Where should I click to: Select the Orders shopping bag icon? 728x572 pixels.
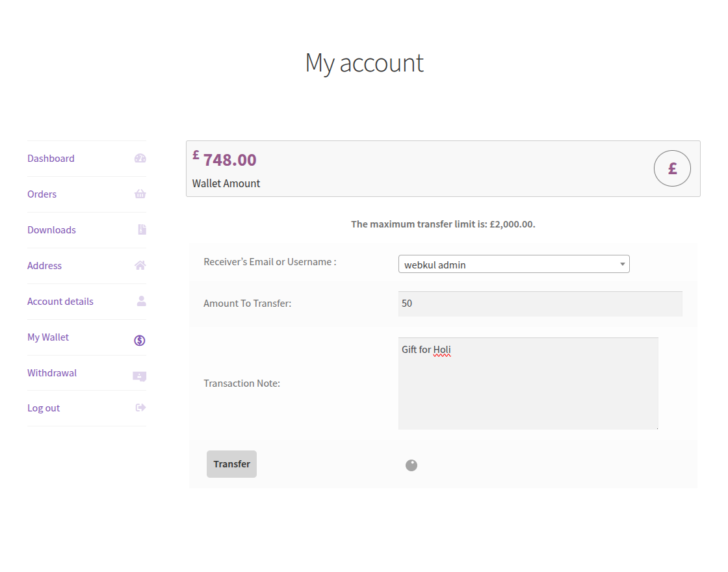[x=140, y=194]
